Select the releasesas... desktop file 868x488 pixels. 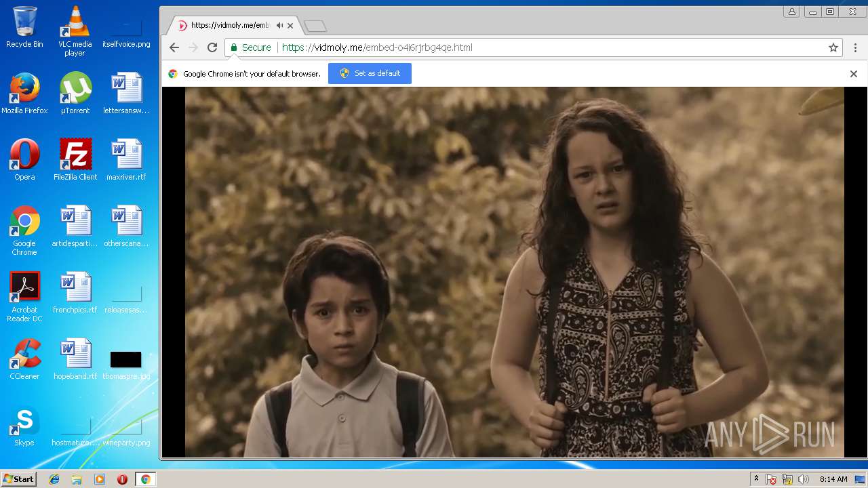click(x=126, y=298)
